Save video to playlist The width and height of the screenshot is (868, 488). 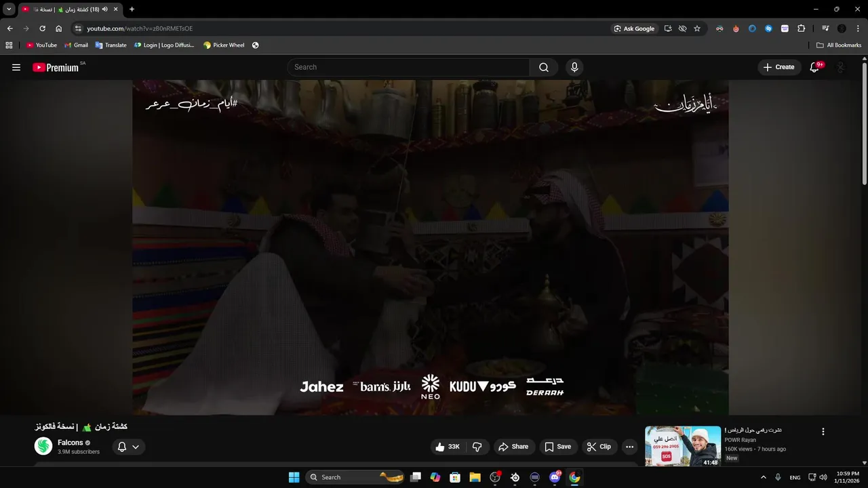point(558,447)
